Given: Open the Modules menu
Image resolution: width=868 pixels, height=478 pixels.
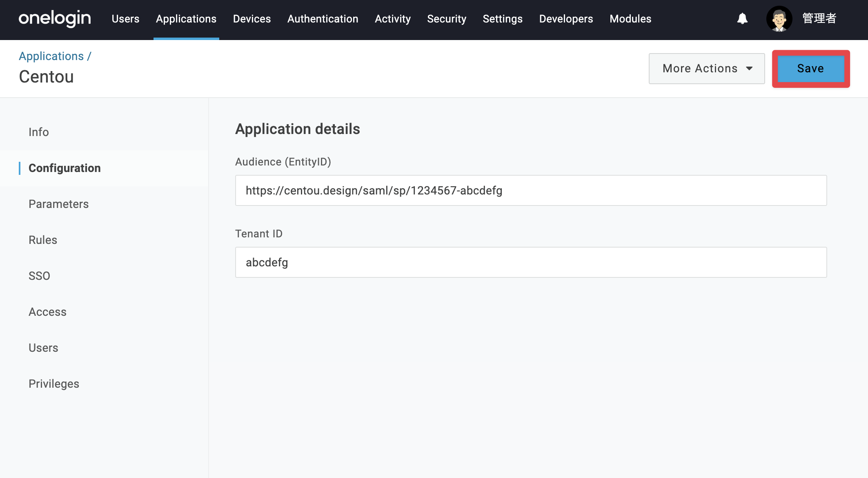Looking at the screenshot, I should tap(630, 19).
